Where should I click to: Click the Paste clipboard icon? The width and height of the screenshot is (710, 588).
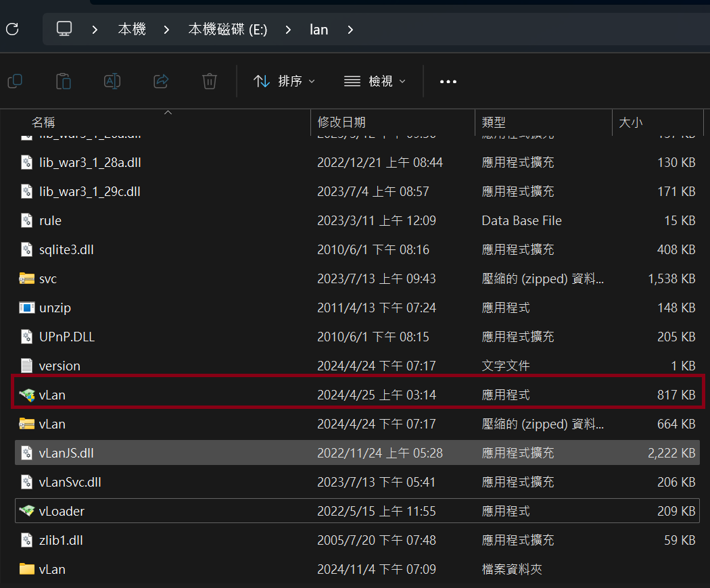[64, 81]
